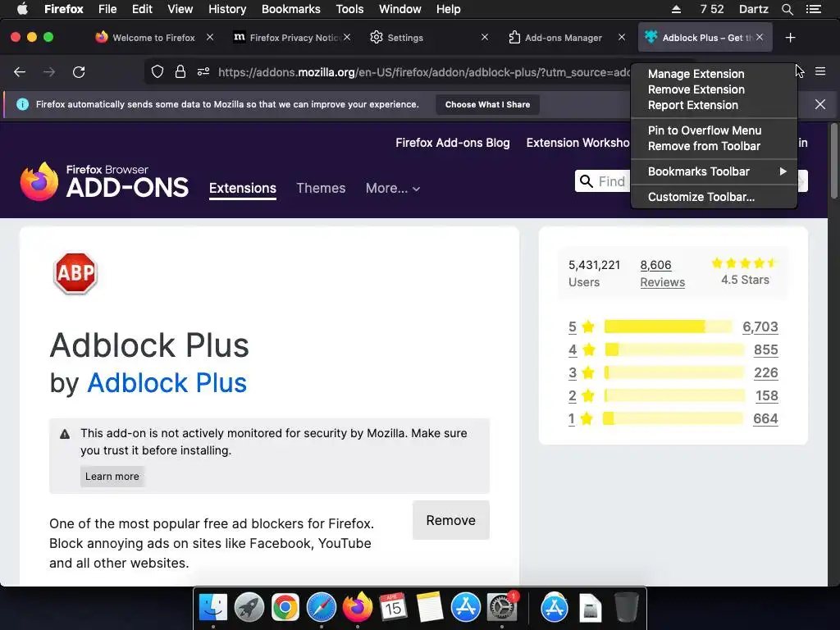Open Notes from the dock
840x630 pixels.
click(x=430, y=608)
